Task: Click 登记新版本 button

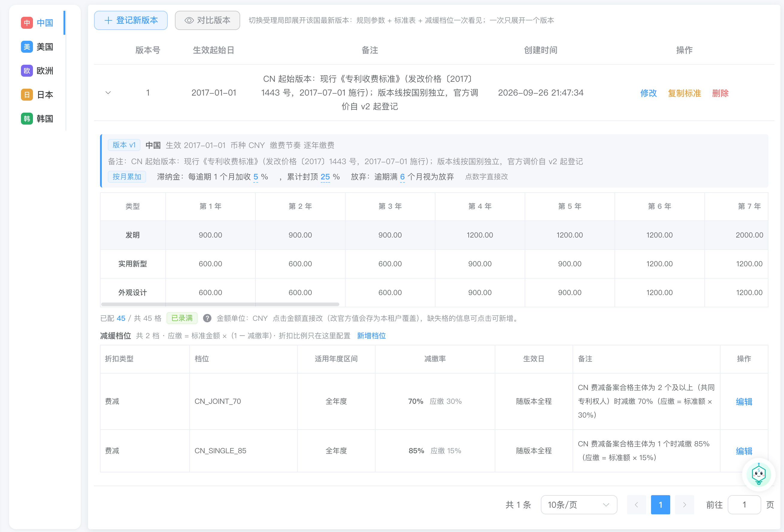Action: tap(131, 20)
